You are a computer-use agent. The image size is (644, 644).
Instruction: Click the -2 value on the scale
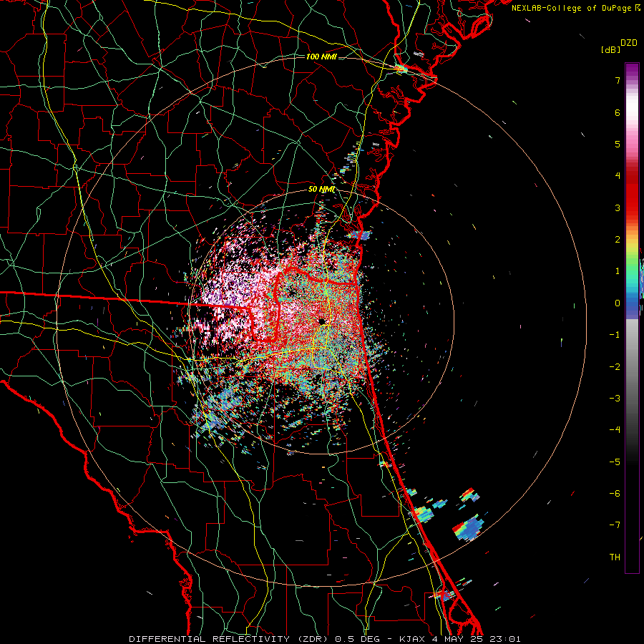tap(615, 366)
